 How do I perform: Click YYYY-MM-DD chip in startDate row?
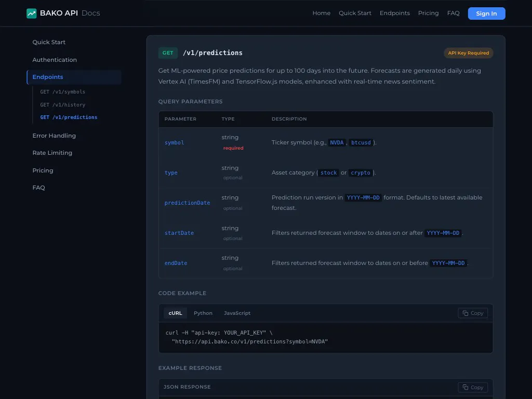click(443, 233)
